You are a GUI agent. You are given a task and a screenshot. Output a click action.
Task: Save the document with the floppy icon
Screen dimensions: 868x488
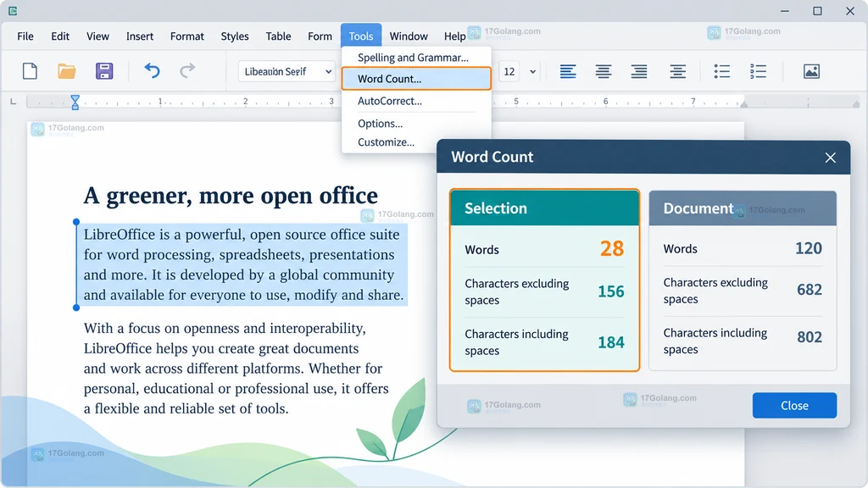click(104, 71)
